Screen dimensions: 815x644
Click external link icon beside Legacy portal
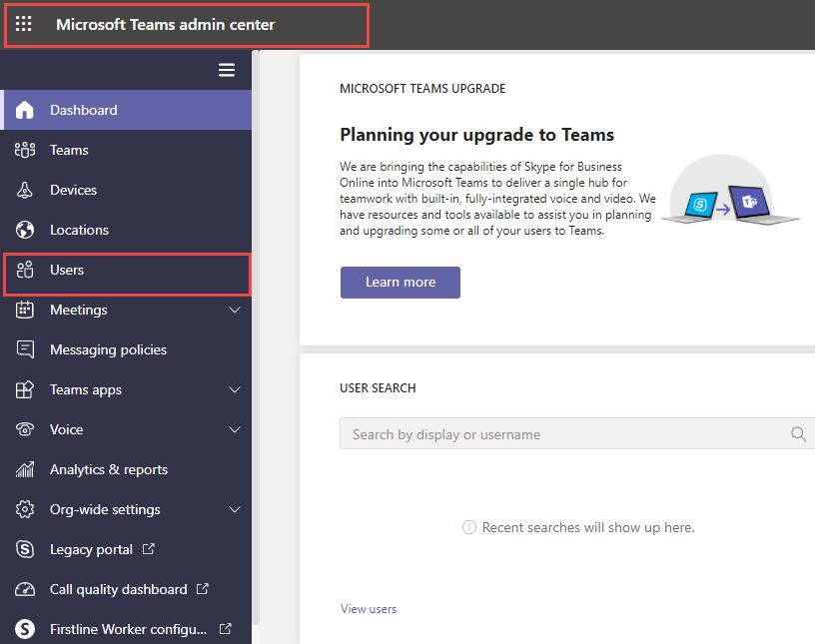click(x=149, y=548)
